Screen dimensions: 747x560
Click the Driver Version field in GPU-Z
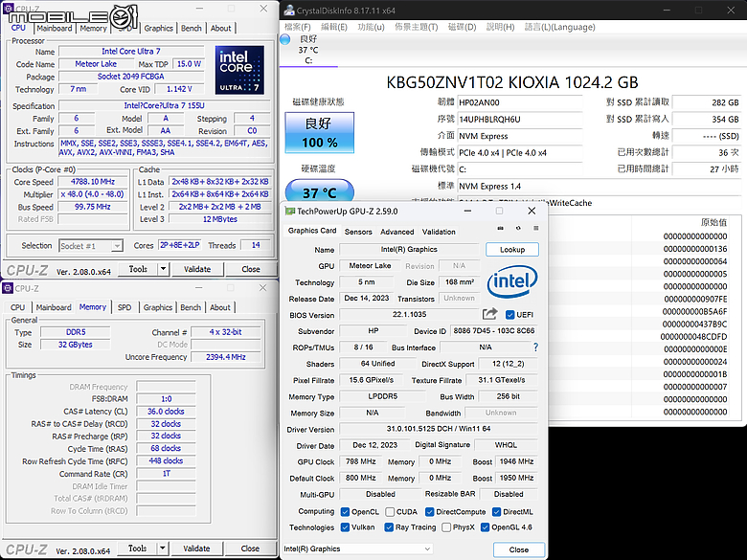pyautogui.click(x=439, y=429)
